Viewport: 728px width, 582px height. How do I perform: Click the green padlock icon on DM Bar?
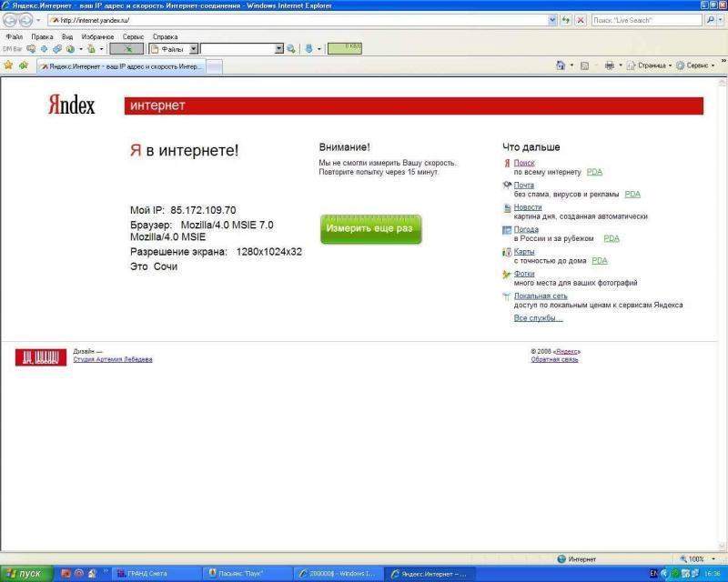(92, 49)
